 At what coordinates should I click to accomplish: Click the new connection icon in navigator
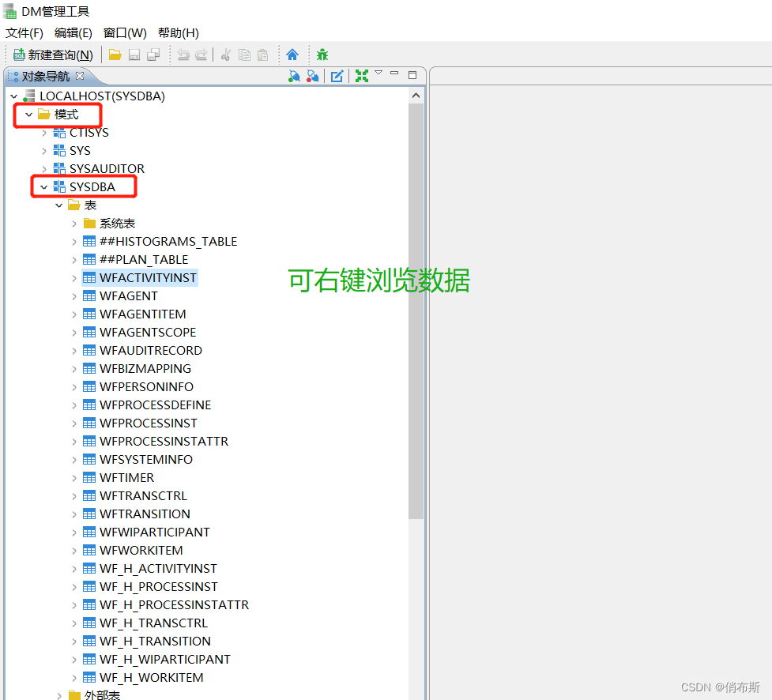[x=294, y=76]
